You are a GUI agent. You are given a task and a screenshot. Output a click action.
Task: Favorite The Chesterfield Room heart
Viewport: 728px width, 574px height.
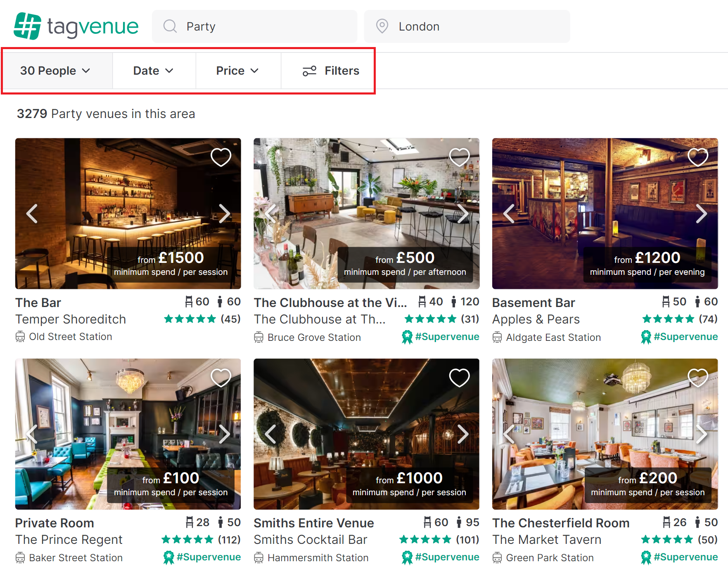coord(698,378)
